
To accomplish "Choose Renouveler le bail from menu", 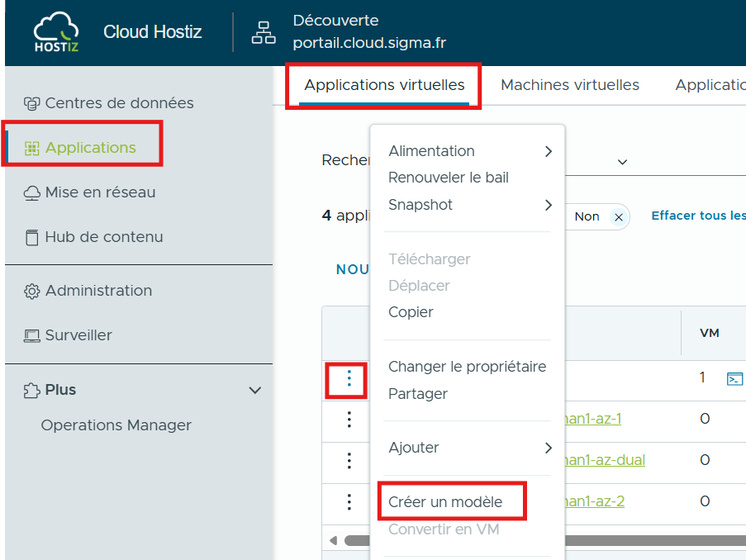I will pyautogui.click(x=448, y=178).
